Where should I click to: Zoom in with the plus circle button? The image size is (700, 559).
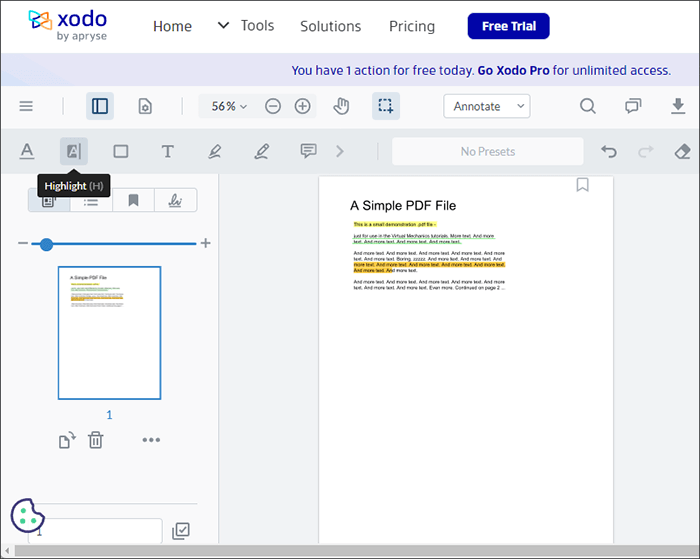click(303, 106)
